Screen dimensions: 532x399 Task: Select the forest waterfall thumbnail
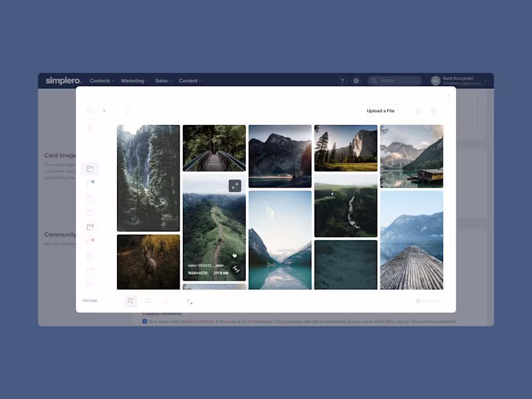pos(148,178)
